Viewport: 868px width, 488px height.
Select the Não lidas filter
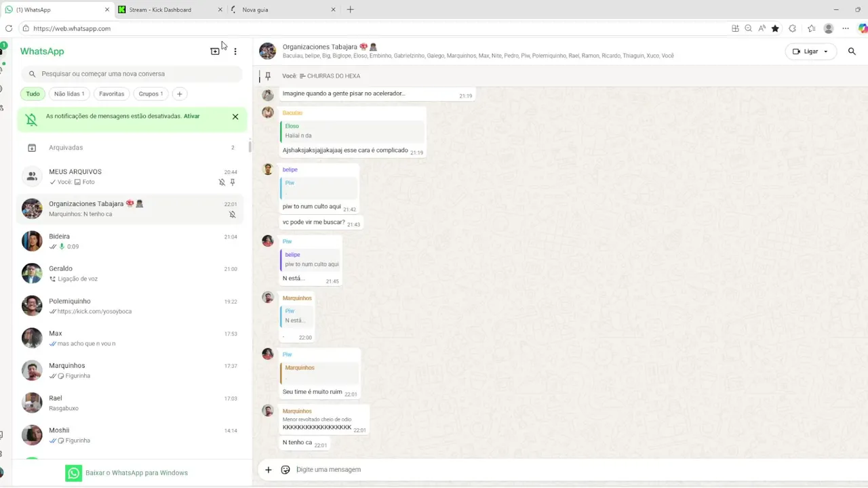(x=69, y=94)
